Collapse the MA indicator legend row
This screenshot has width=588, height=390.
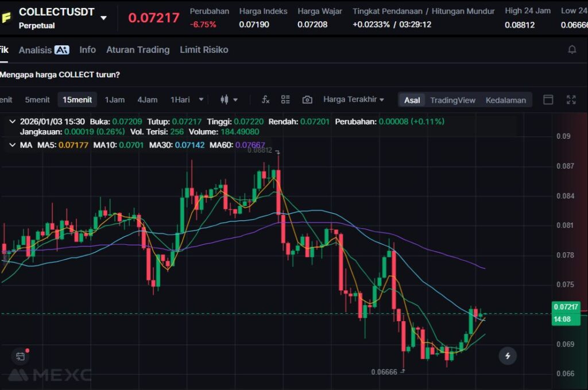(x=12, y=145)
